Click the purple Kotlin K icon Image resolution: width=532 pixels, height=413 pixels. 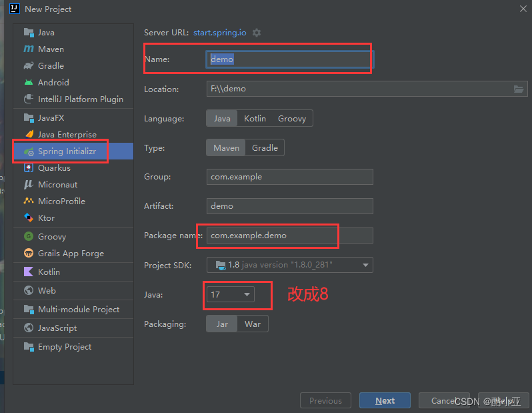pos(29,272)
